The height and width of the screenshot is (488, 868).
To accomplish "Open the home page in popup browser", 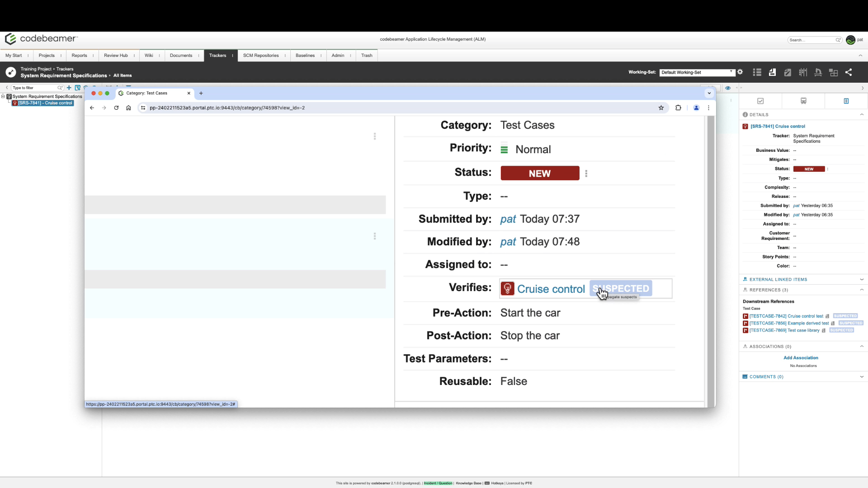I will point(128,108).
